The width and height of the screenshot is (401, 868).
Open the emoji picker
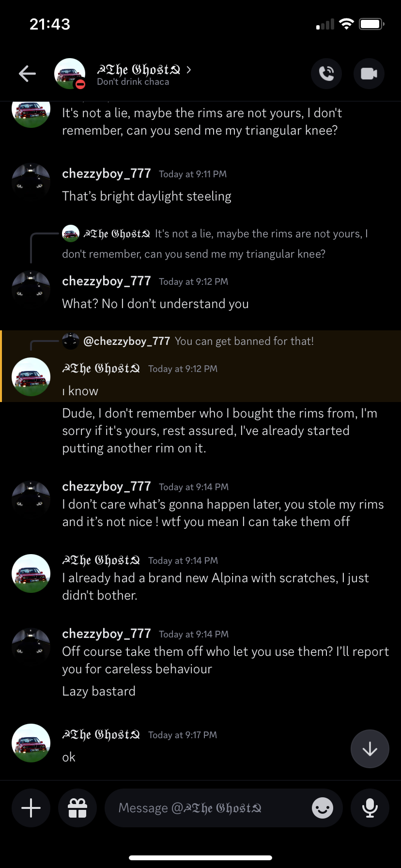(323, 808)
